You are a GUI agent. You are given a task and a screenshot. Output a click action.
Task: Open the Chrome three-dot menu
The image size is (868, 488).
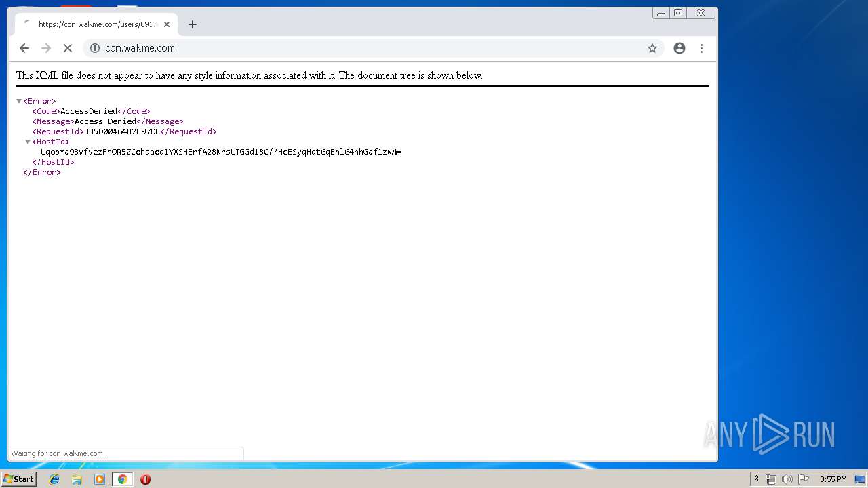[x=701, y=48]
